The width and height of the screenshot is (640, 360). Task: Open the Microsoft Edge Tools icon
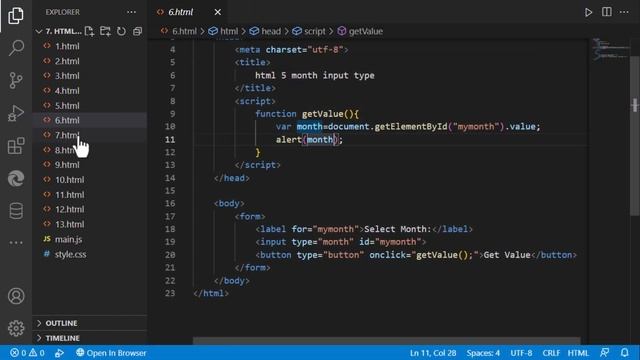(x=16, y=178)
